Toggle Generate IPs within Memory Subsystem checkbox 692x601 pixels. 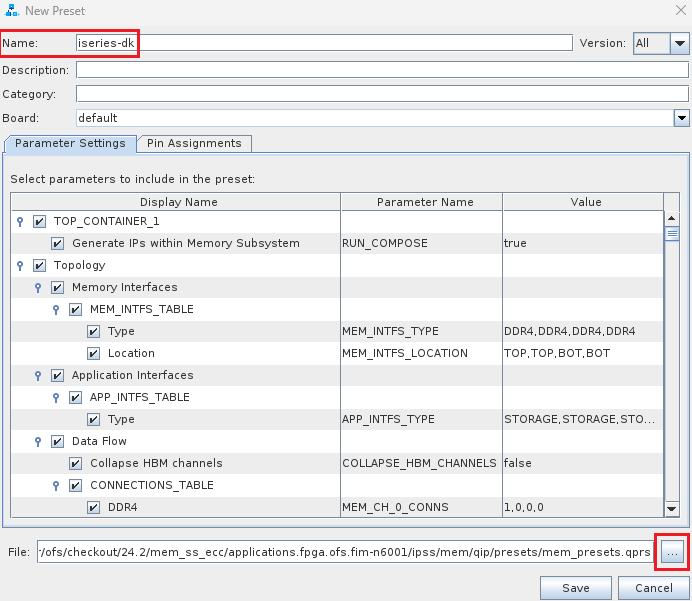point(58,244)
